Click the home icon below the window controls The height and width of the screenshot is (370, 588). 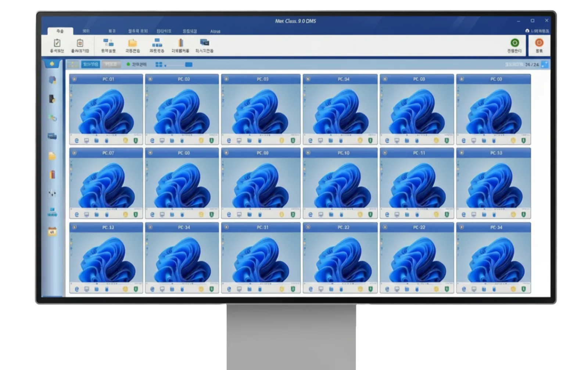[527, 31]
